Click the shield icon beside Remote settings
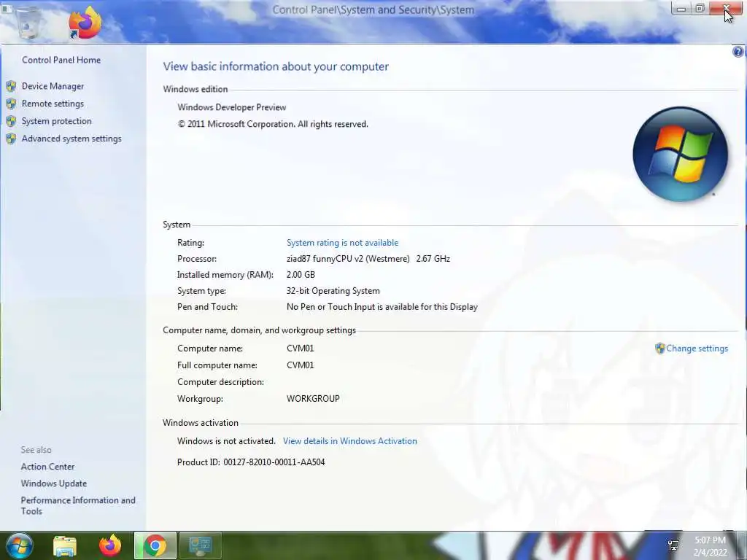The height and width of the screenshot is (560, 747). [11, 104]
